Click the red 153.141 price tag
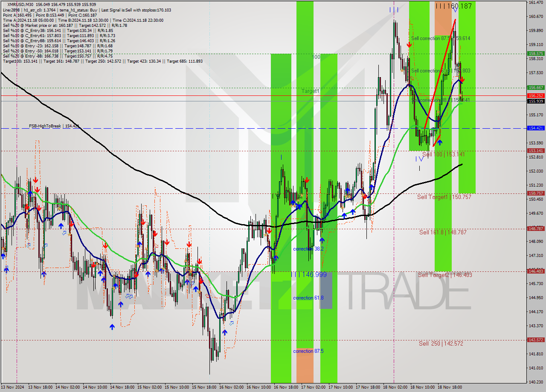This screenshot has height=392, width=546. tap(536, 150)
